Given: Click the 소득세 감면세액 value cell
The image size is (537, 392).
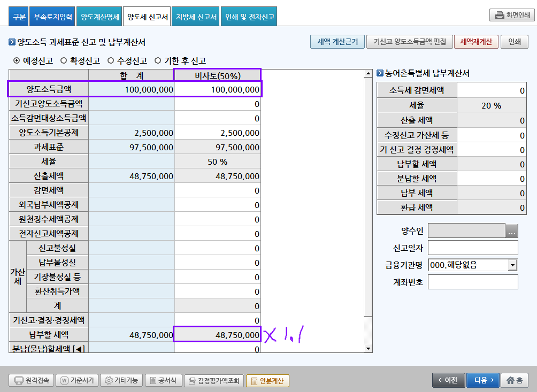Looking at the screenshot, I should coord(491,90).
